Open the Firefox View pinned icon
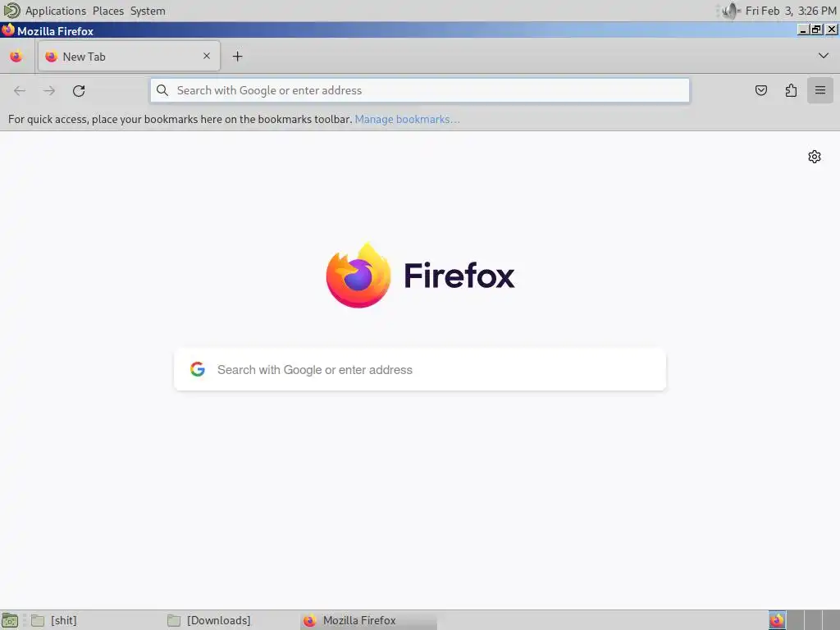 tap(16, 57)
